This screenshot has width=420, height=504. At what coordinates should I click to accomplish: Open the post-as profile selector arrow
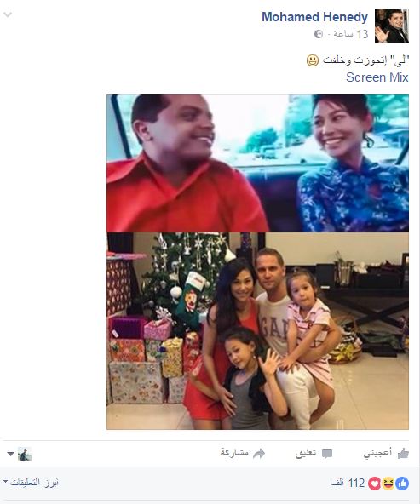(10, 454)
